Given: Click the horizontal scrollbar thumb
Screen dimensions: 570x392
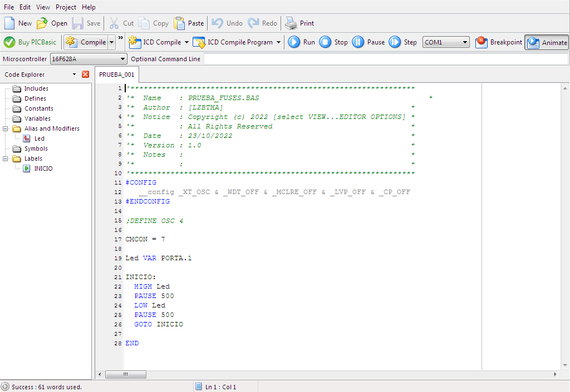Looking at the screenshot, I should click(126, 374).
